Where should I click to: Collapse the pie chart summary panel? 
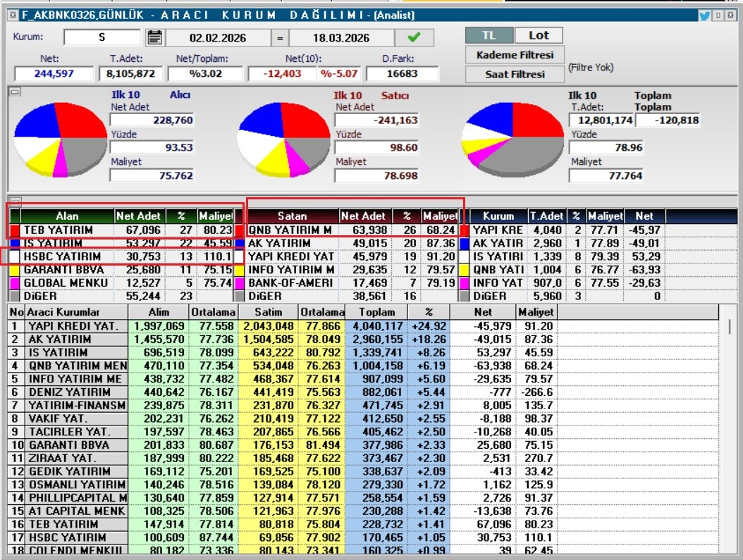(14, 92)
